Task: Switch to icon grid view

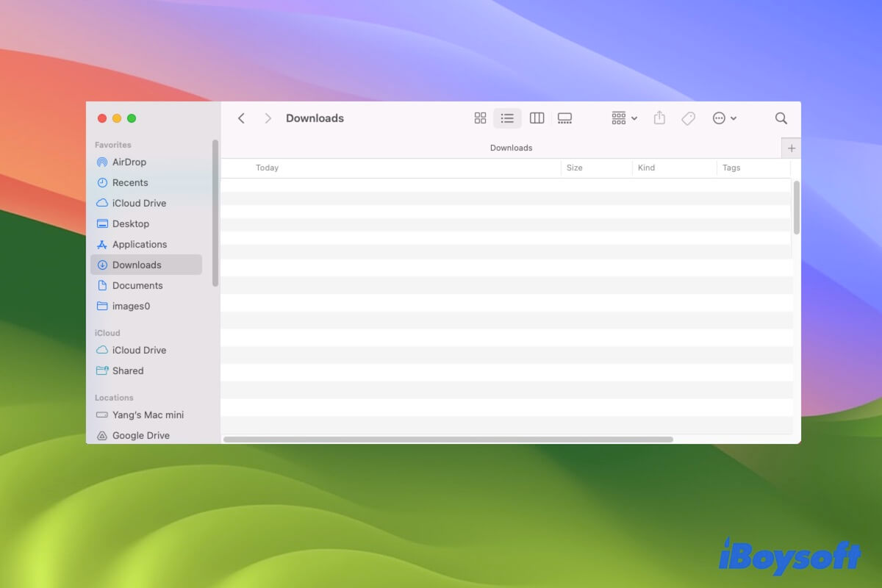Action: pyautogui.click(x=480, y=118)
